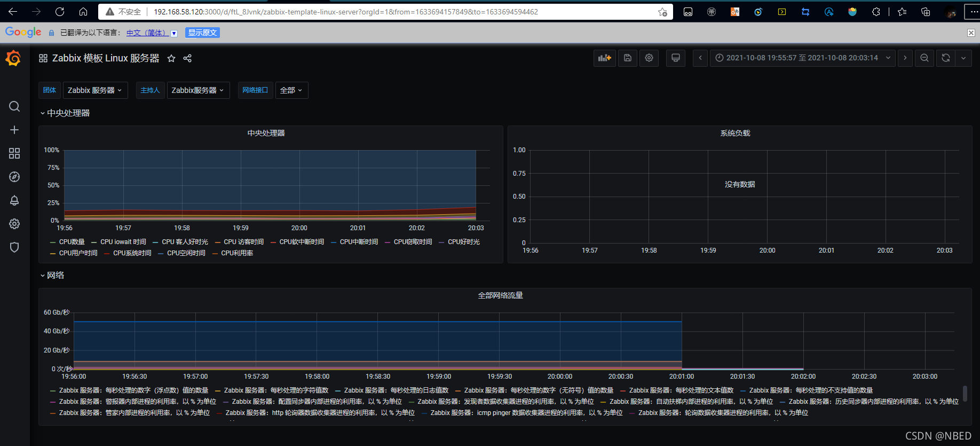Open Zabbix 服务器 group dropdown
The height and width of the screenshot is (446, 980).
coord(95,90)
